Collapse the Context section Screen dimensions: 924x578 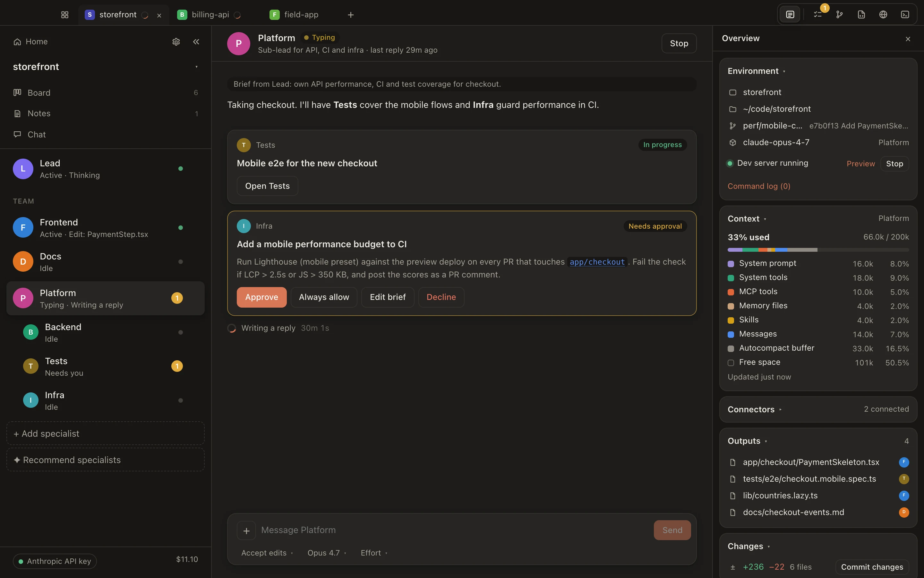coord(747,219)
